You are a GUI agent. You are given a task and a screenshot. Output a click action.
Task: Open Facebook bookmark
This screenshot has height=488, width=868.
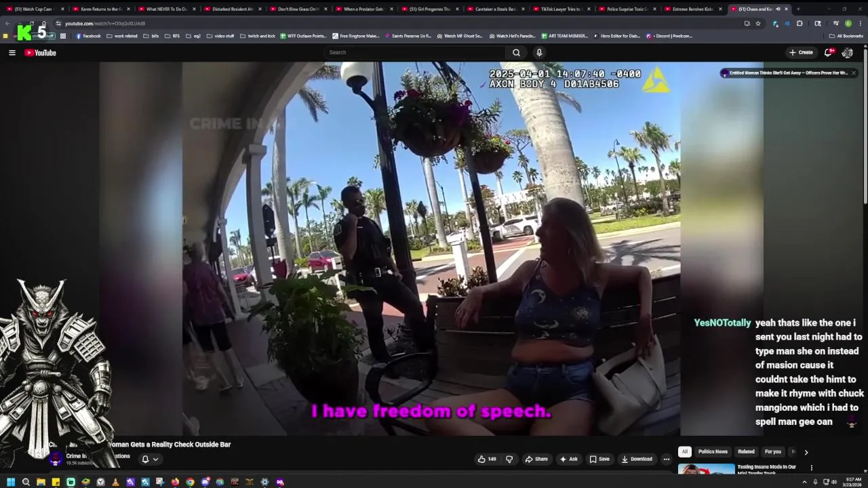pyautogui.click(x=88, y=36)
